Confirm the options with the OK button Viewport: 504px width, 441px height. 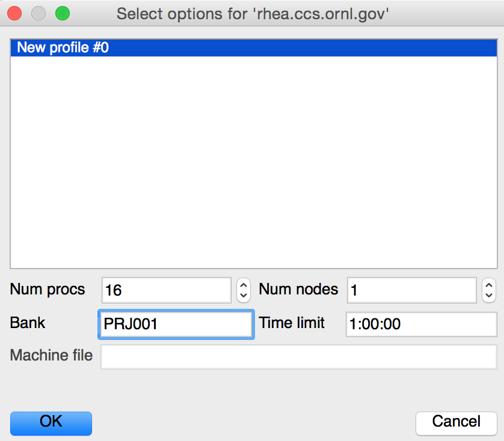[x=51, y=422]
